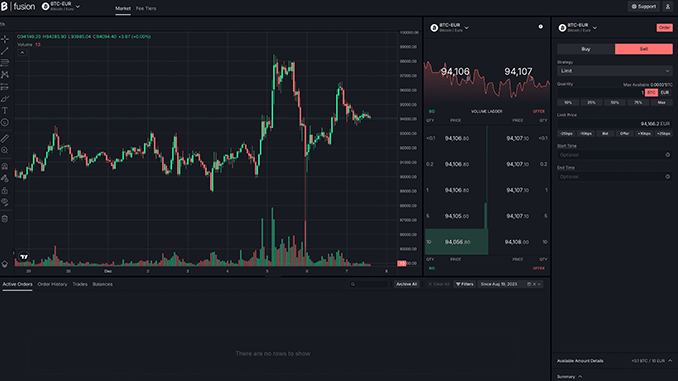Clear date filter with X icon

pyautogui.click(x=534, y=284)
